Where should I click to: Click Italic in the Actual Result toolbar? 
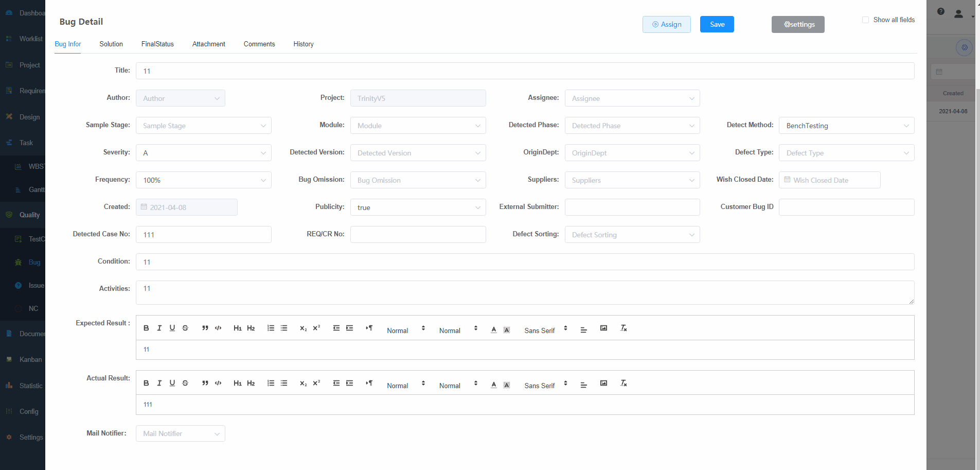159,383
